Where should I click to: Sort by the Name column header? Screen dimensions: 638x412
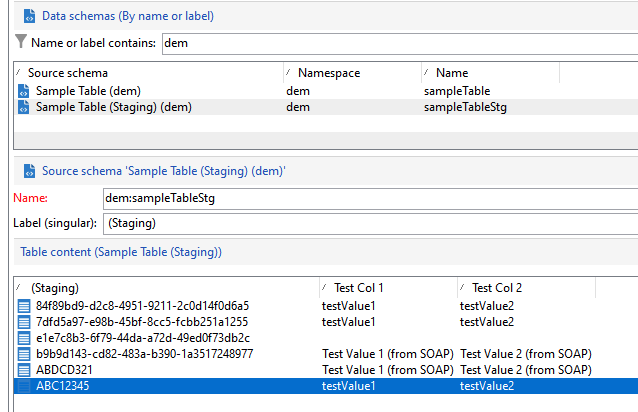point(451,73)
